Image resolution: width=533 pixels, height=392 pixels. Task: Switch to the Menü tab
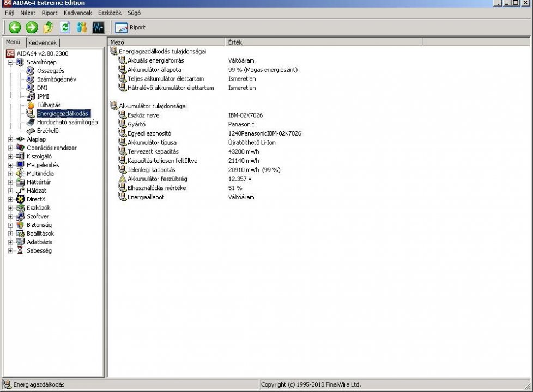[x=13, y=42]
